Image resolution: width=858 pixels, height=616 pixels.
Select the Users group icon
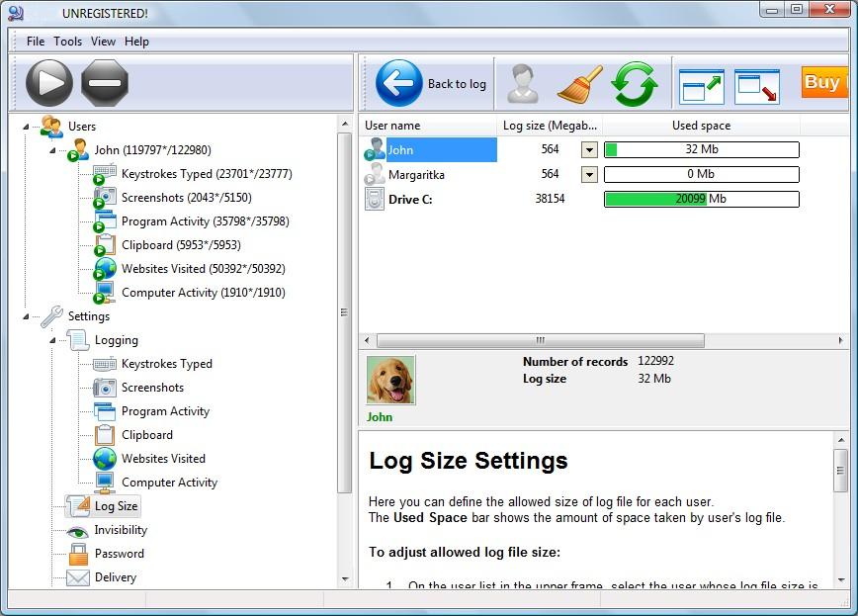51,127
